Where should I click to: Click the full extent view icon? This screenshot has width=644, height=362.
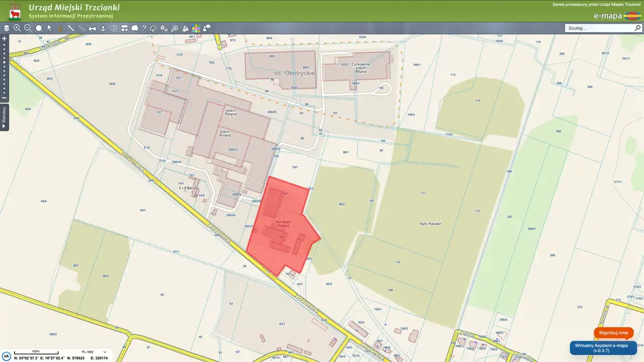39,28
